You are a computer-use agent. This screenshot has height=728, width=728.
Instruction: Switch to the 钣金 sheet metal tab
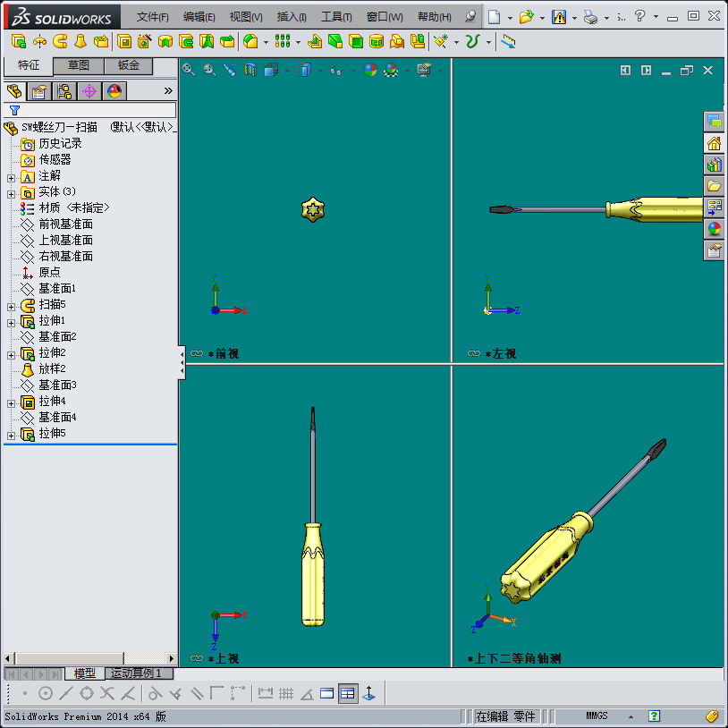click(128, 65)
